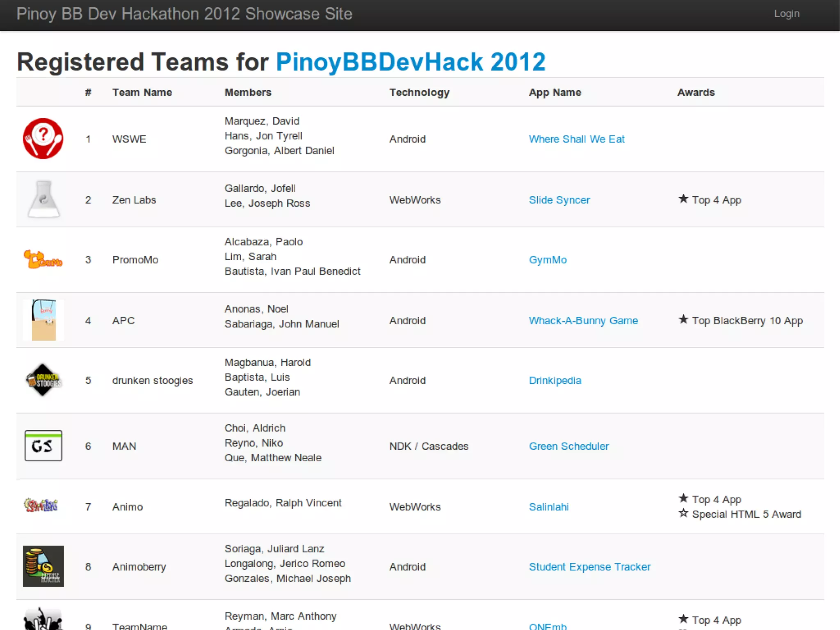This screenshot has width=840, height=630.
Task: Click the APC Whack-A-Bunny thumbnail
Action: [43, 320]
